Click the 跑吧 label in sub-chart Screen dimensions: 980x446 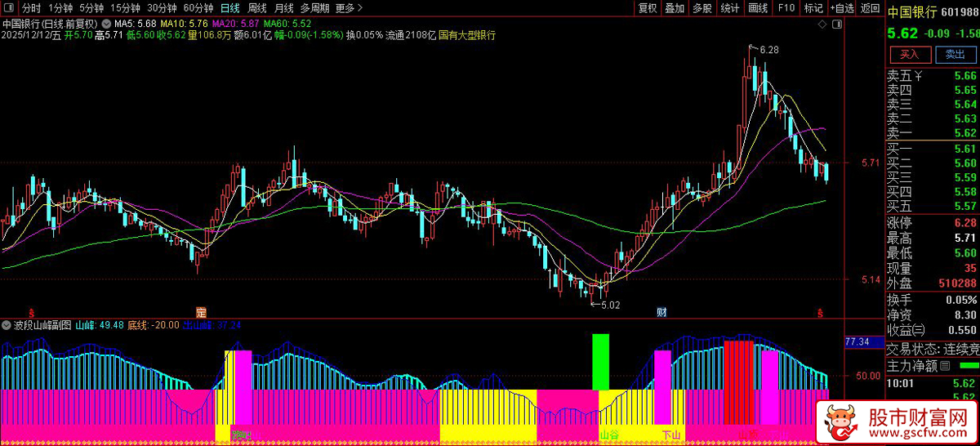tap(241, 435)
